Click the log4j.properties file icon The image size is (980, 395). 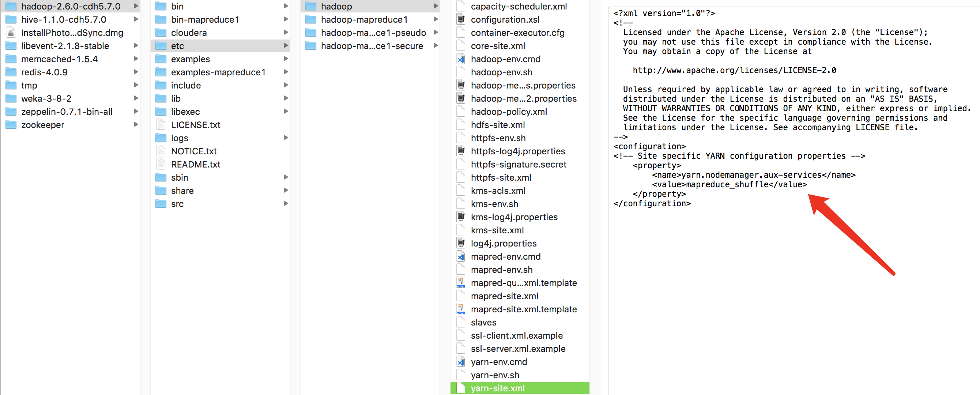click(460, 243)
